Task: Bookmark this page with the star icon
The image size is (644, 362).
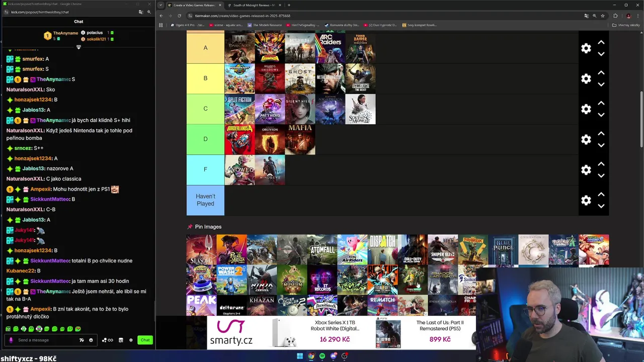Action: click(x=602, y=16)
